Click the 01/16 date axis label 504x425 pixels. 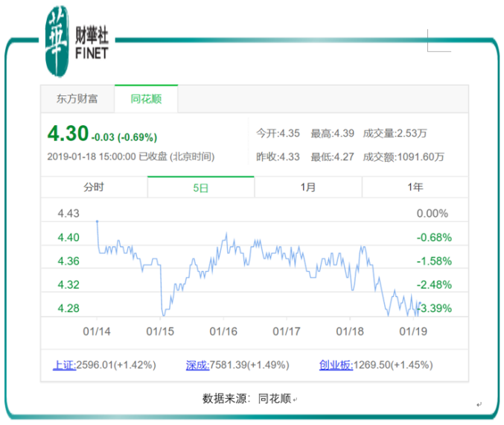[223, 331]
